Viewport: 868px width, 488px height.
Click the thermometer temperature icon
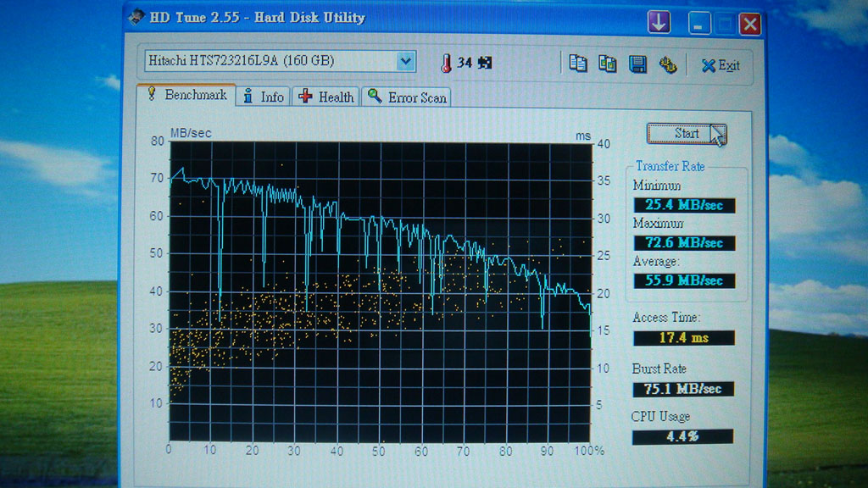pos(446,63)
